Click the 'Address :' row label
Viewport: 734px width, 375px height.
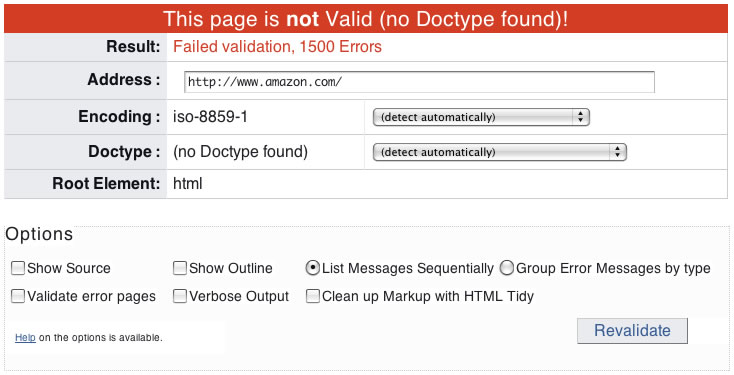point(124,80)
